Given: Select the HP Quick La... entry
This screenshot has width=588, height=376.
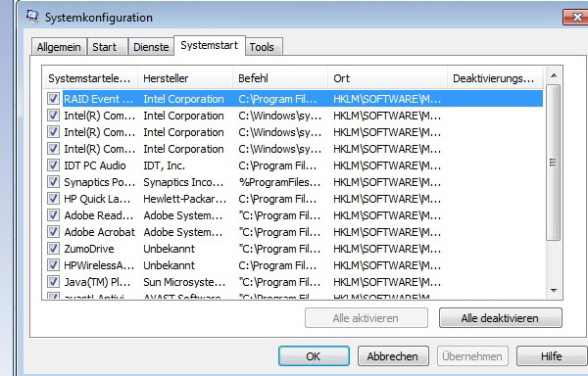Looking at the screenshot, I should pyautogui.click(x=97, y=199).
